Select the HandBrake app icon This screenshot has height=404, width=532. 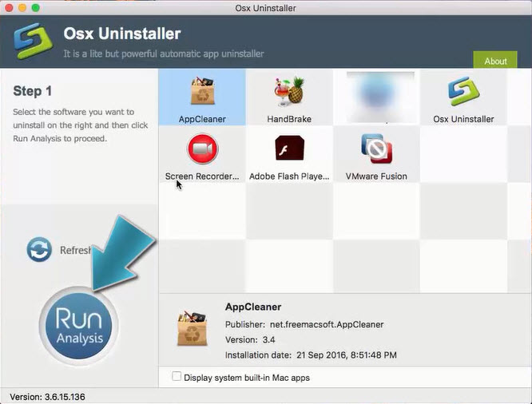(289, 90)
